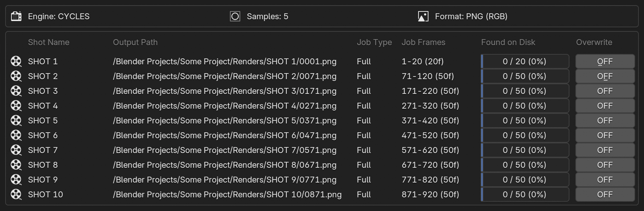Viewport: 644px width, 211px height.
Task: Click the Full job type for SHOT 1
Action: (x=364, y=61)
